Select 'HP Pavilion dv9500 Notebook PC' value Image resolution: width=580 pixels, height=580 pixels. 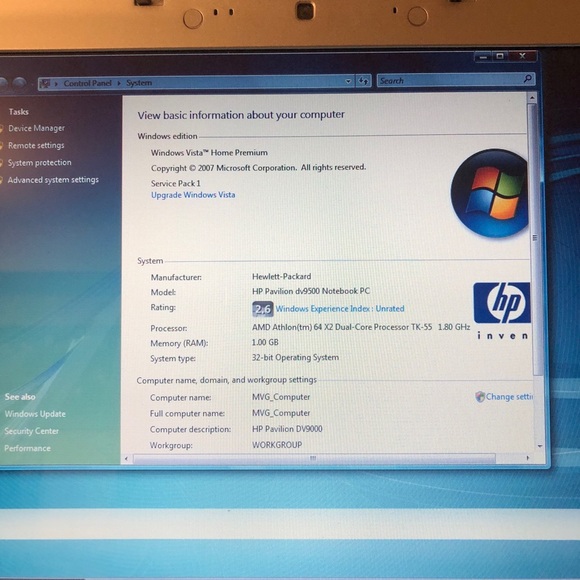[x=311, y=291]
